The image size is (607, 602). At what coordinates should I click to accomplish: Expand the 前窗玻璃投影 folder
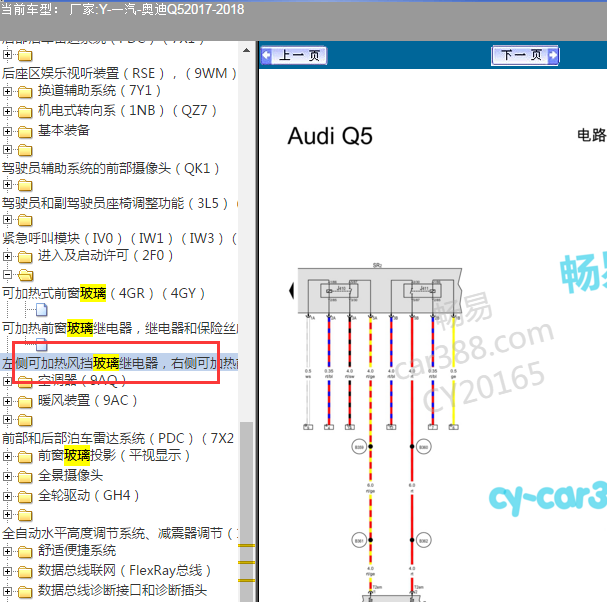click(7, 456)
